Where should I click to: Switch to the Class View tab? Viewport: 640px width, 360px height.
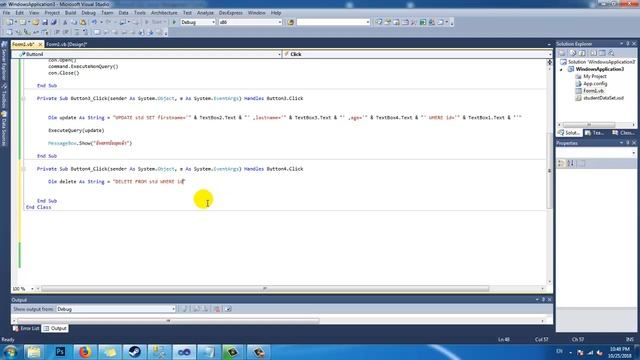coord(623,133)
